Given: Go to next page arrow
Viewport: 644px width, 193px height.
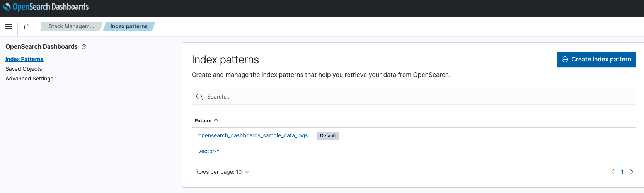Looking at the screenshot, I should pos(632,172).
